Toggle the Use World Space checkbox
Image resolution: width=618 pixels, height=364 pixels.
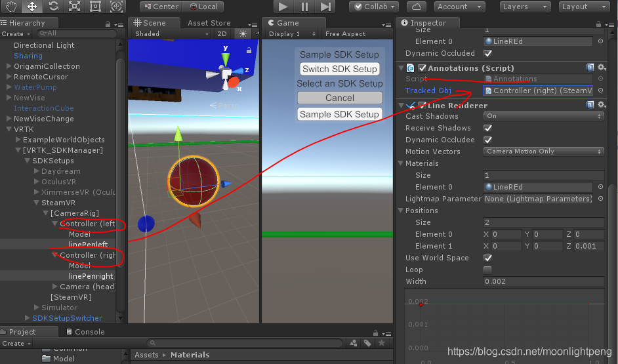click(487, 258)
